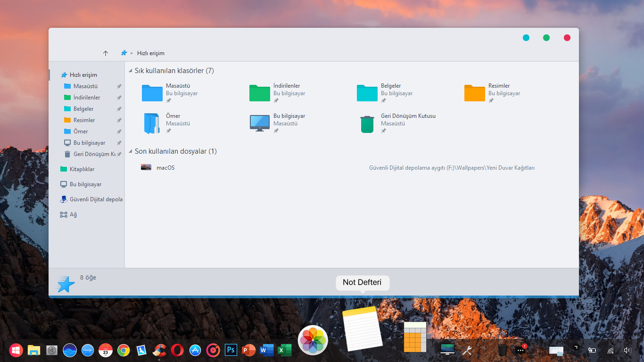644x362 pixels.
Task: Select pinned Bu bilgisayar under Hızlı erişim
Action: tap(89, 143)
